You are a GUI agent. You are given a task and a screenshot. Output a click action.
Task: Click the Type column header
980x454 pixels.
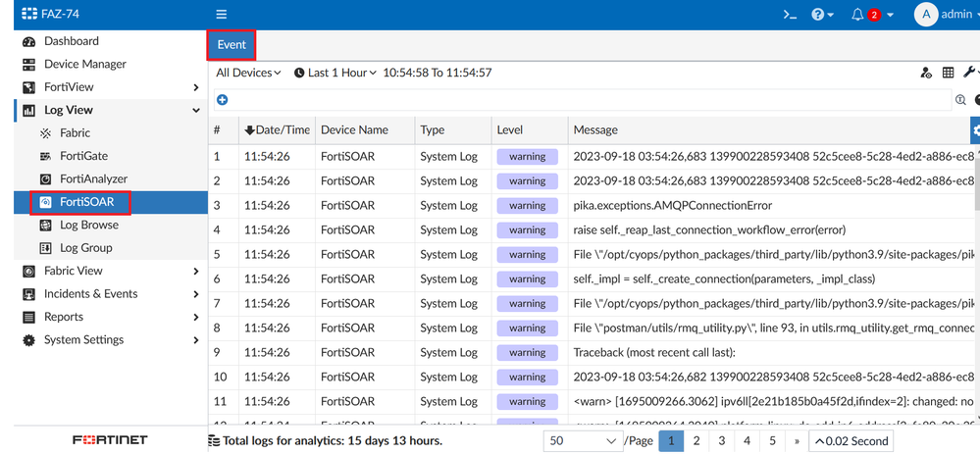(x=453, y=129)
